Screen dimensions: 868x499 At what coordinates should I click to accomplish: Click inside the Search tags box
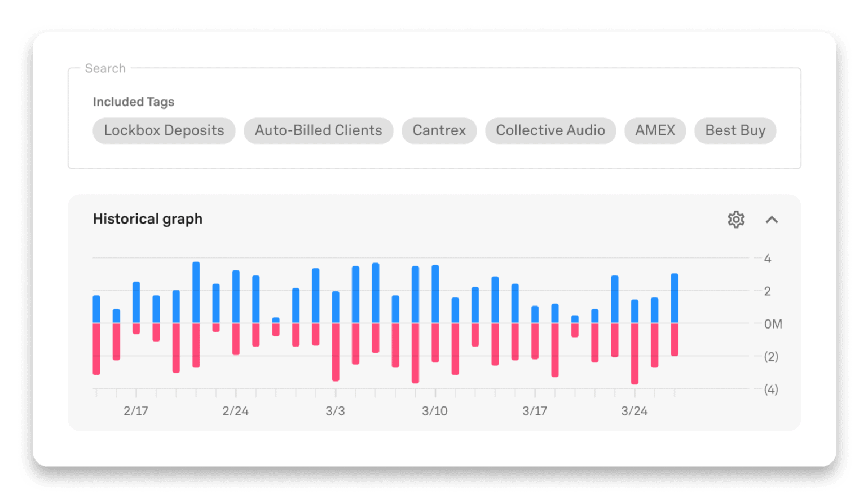click(x=434, y=152)
